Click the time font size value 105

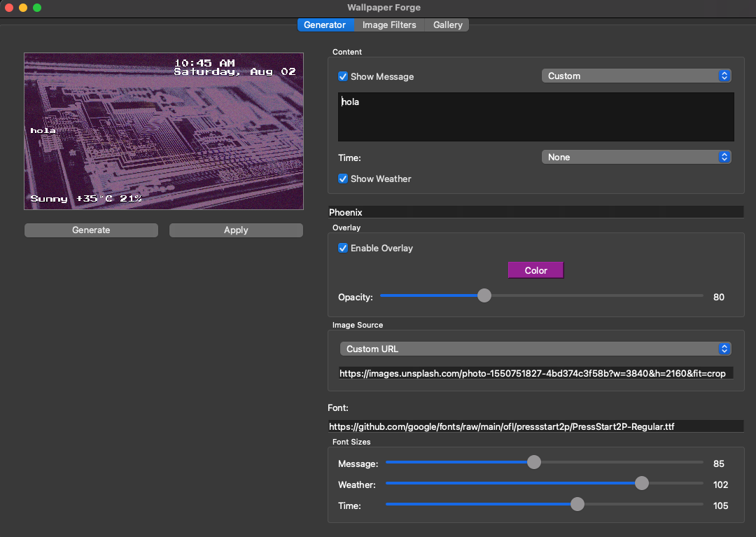[720, 505]
